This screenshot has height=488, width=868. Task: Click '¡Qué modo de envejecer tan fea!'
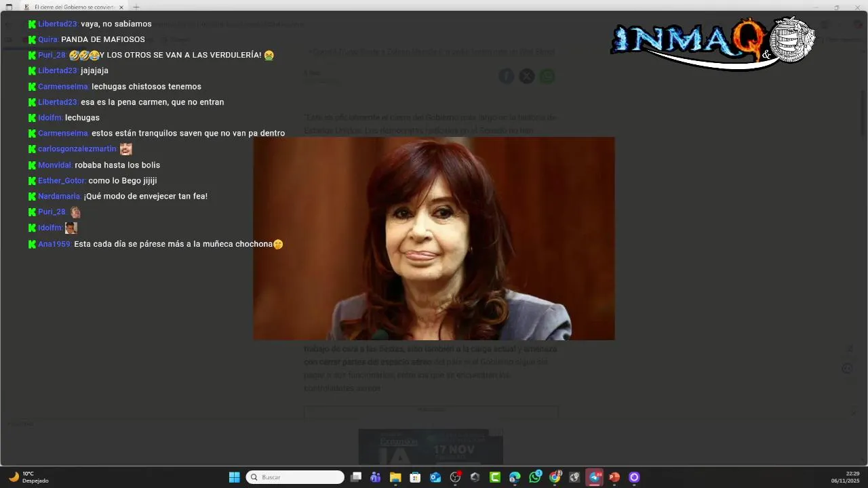tap(146, 197)
